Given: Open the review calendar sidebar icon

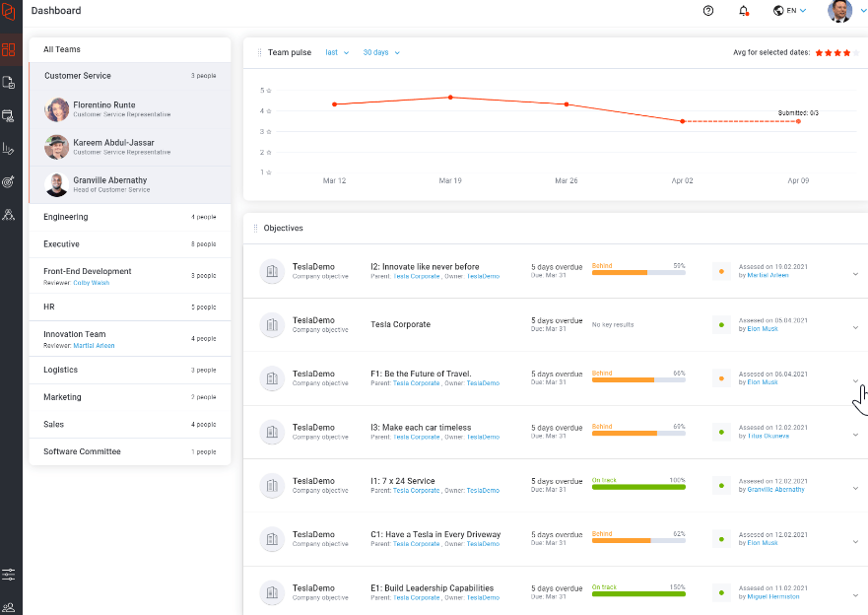Looking at the screenshot, I should pyautogui.click(x=8, y=115).
